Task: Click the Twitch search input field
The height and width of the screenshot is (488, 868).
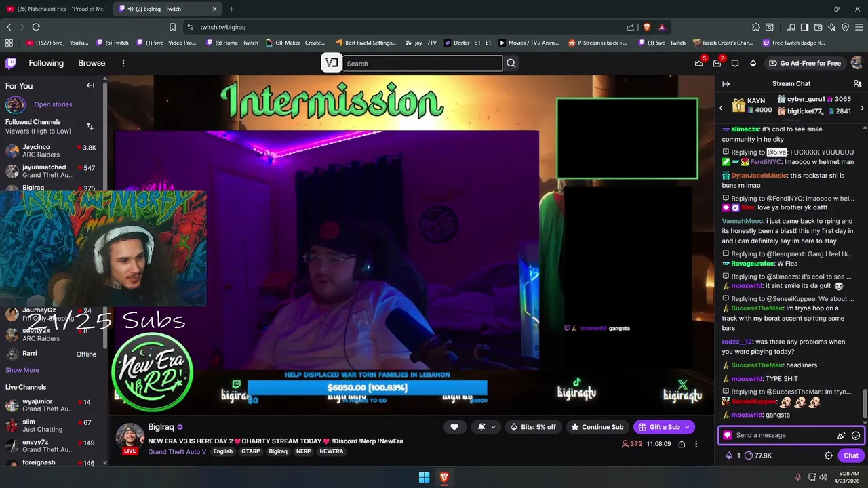Action: 422,63
